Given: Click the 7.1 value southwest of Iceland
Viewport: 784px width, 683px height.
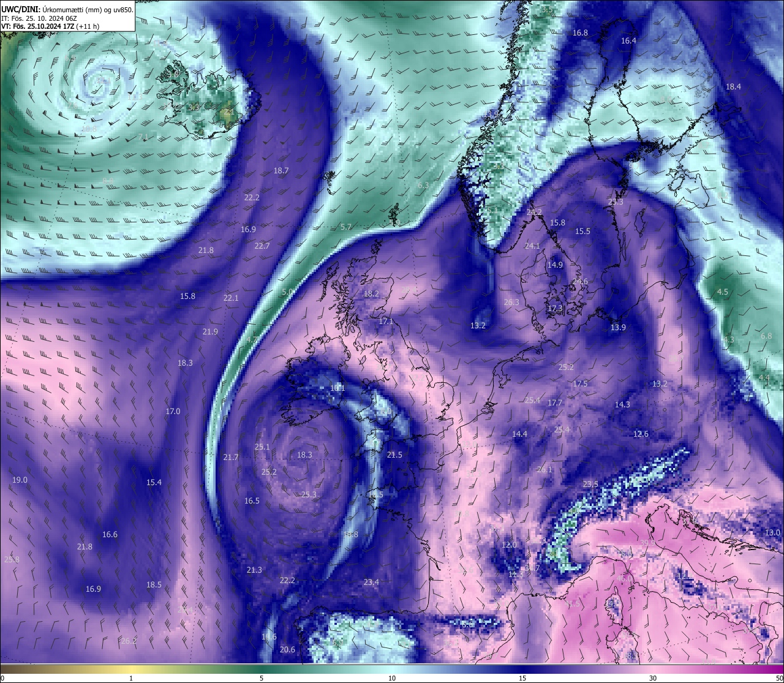Looking at the screenshot, I should pos(143,137).
